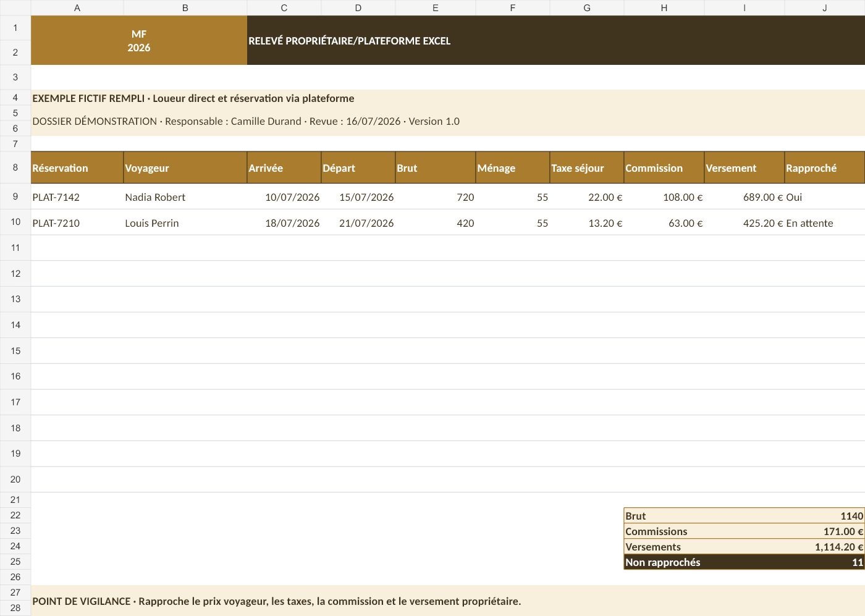Screen dimensions: 865x616
Task: Select payout 689.00 €
Action: click(x=745, y=197)
